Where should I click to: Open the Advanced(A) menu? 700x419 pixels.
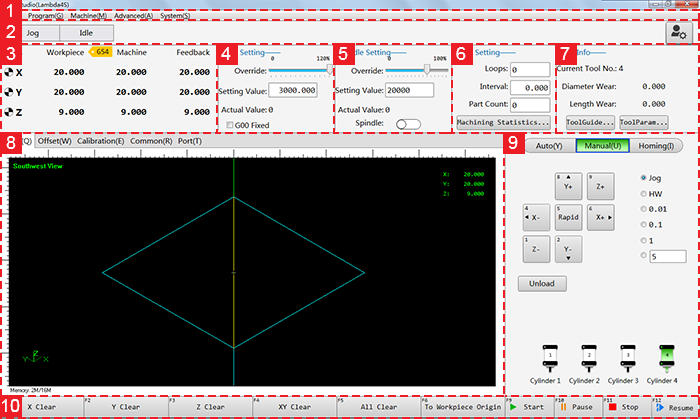pos(133,16)
